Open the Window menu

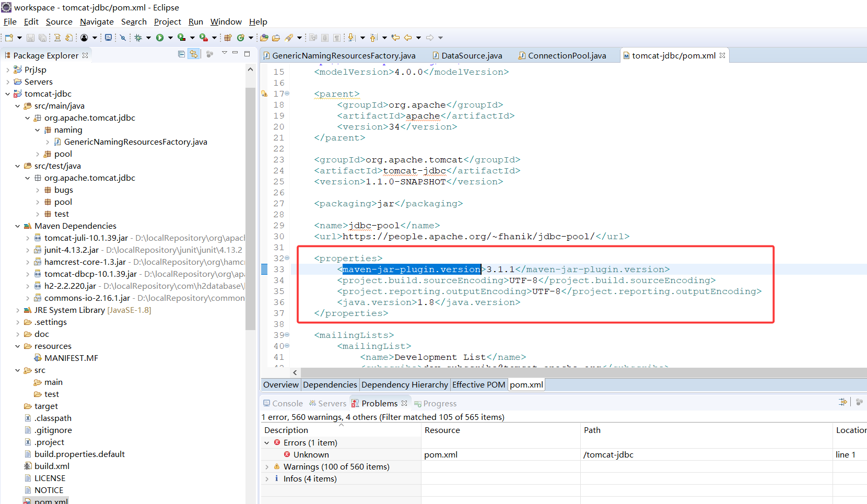click(x=226, y=22)
